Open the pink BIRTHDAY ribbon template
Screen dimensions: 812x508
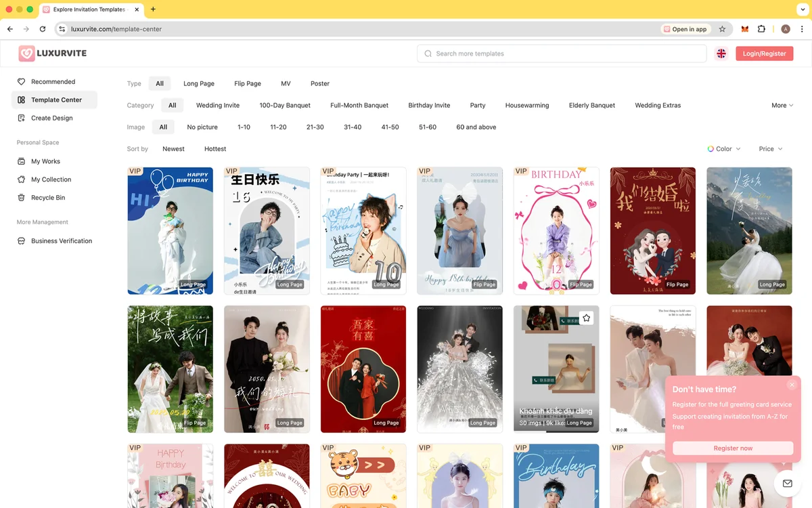tap(556, 231)
